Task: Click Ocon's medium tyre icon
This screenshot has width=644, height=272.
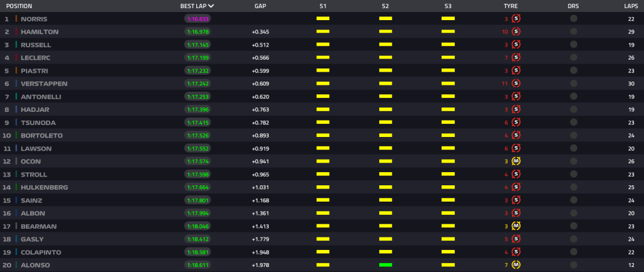Action: click(x=516, y=161)
